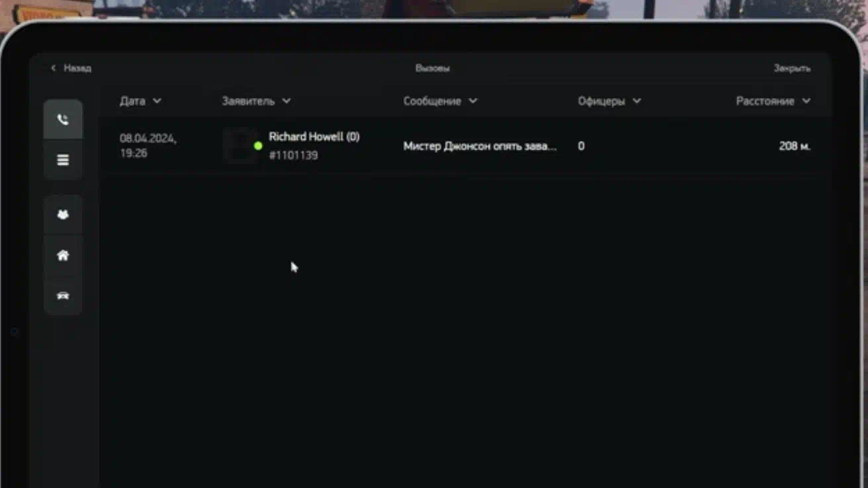Click the green online status dot

(x=258, y=146)
